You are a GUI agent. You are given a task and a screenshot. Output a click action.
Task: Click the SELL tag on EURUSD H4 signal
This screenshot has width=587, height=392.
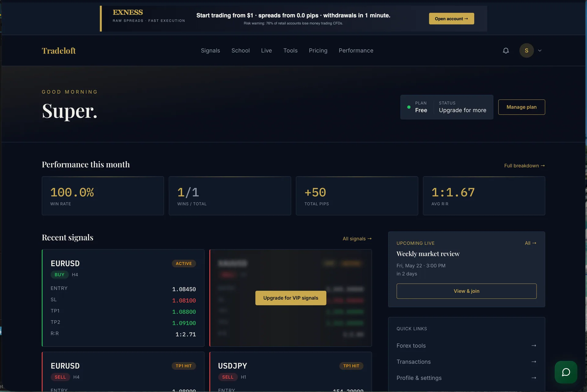coord(60,377)
